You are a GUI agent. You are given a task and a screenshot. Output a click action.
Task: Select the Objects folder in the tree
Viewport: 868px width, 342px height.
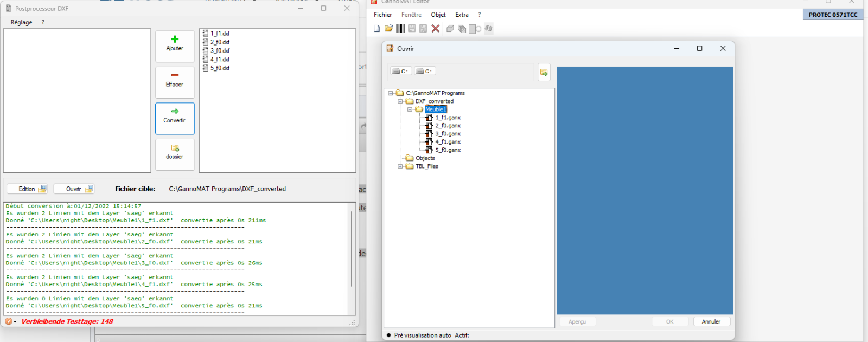tap(425, 158)
